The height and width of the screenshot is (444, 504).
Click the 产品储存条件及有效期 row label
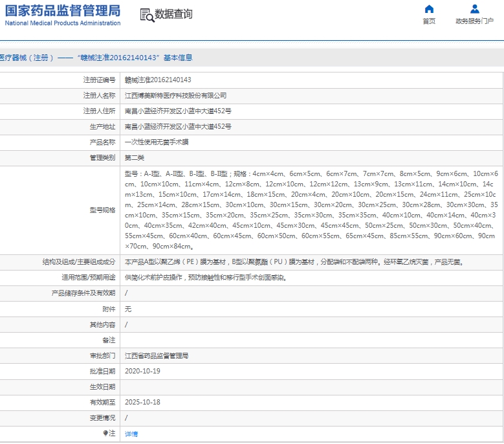[83, 293]
